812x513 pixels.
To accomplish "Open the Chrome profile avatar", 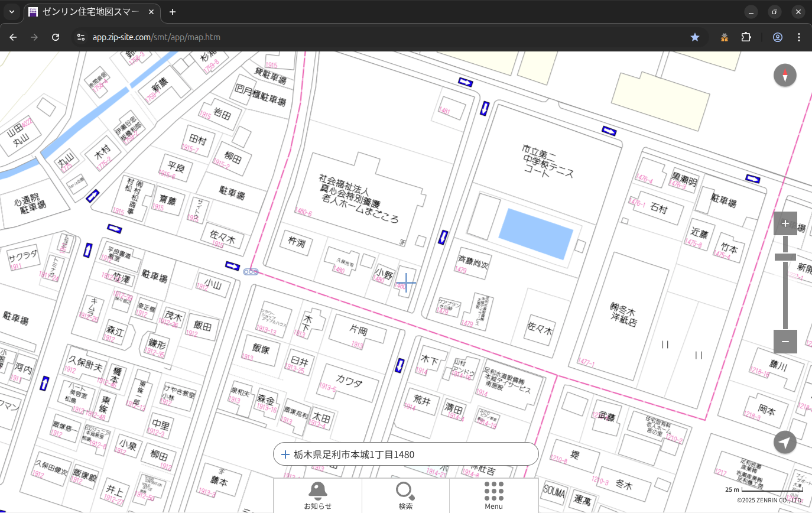I will (778, 37).
